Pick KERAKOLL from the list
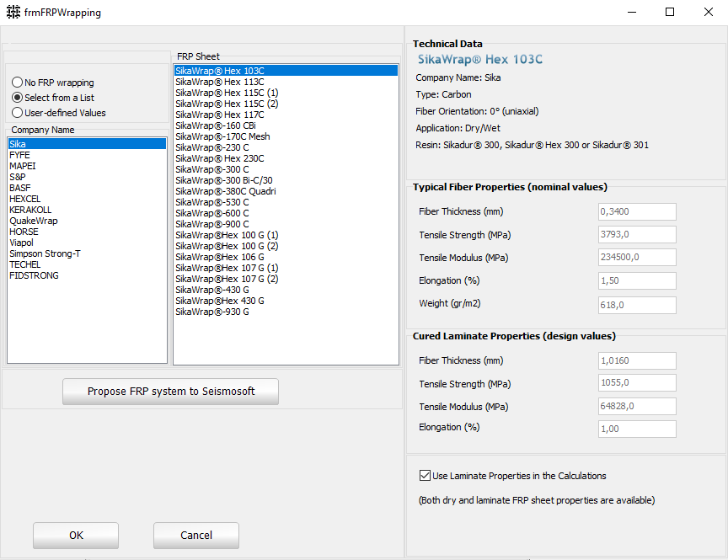 (87, 210)
